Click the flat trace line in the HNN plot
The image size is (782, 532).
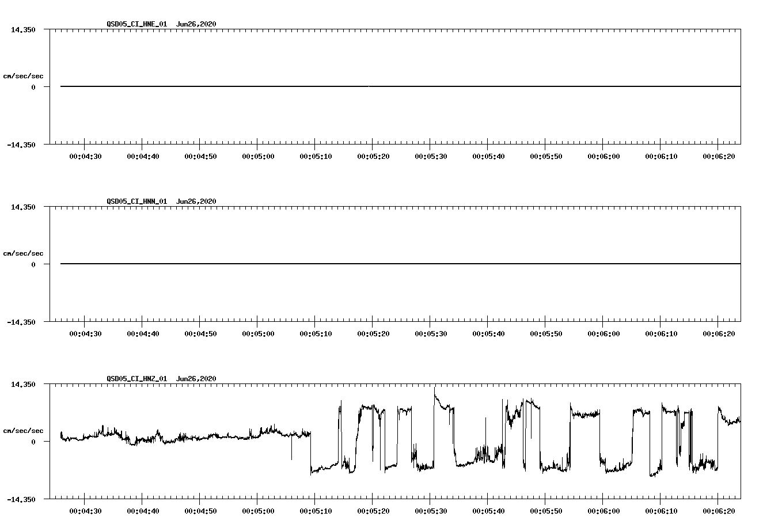[400, 264]
